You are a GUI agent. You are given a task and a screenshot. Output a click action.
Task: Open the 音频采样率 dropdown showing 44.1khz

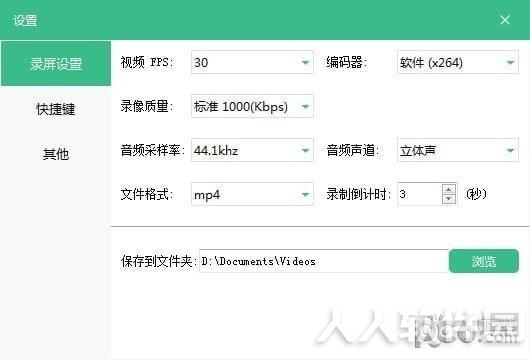tap(252, 150)
